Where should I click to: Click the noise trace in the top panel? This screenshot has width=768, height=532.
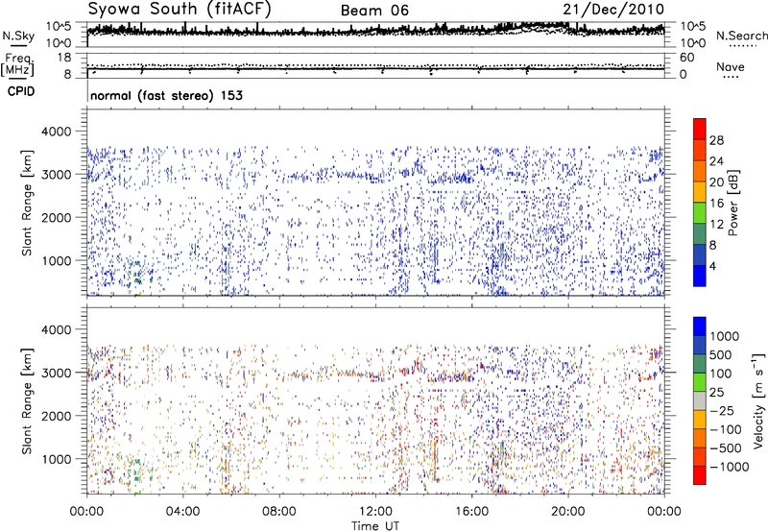375,31
